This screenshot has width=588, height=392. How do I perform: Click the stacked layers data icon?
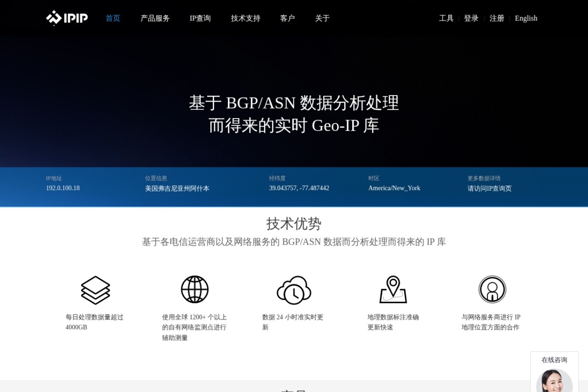96,290
